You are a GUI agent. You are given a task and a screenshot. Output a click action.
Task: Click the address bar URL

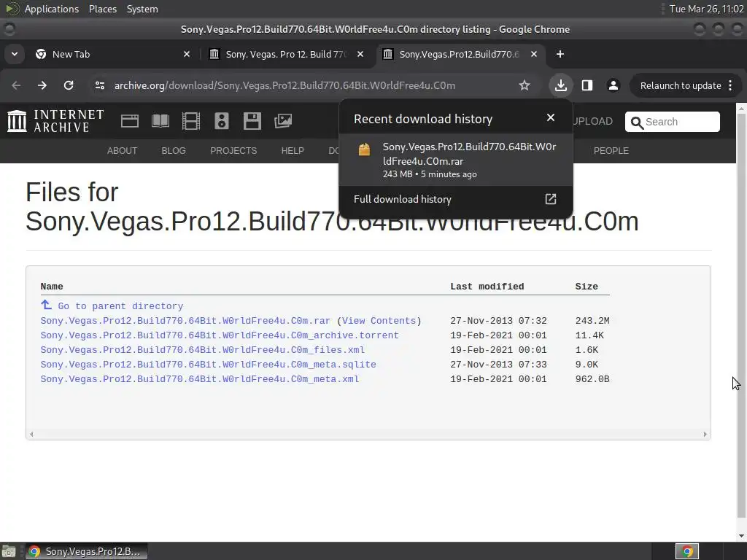tap(285, 86)
